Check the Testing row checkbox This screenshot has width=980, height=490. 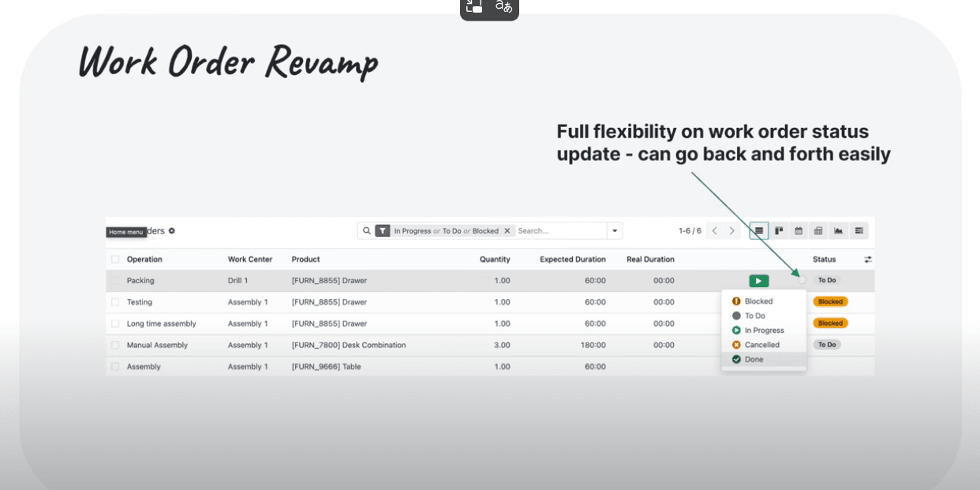point(115,302)
